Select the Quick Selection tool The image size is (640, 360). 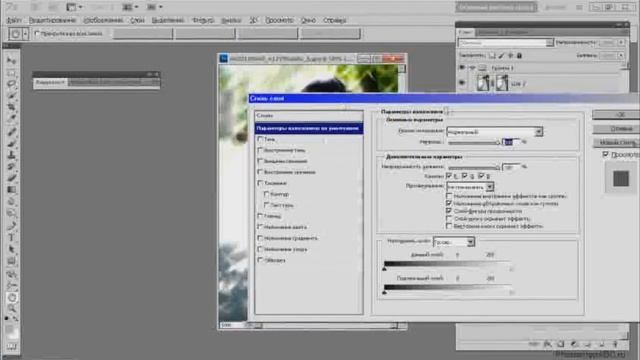coord(11,96)
